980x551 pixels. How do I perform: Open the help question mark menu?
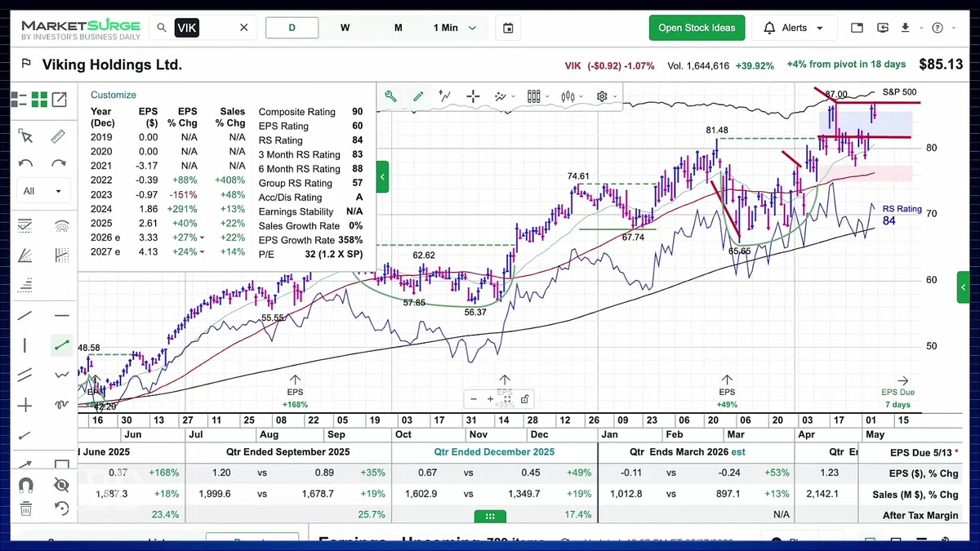tap(938, 28)
